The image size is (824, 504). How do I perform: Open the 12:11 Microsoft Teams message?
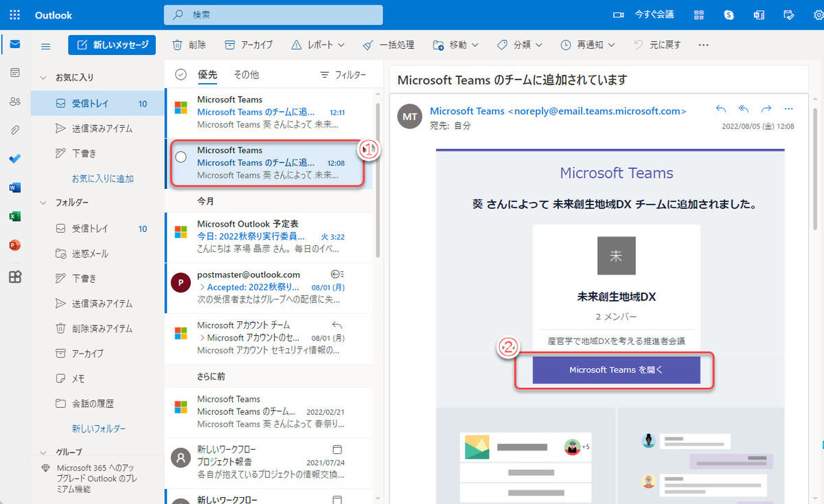269,112
